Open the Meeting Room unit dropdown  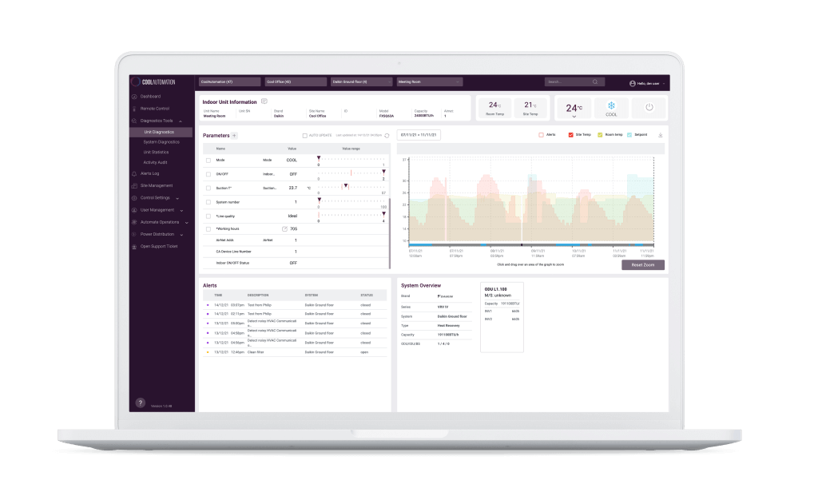430,82
